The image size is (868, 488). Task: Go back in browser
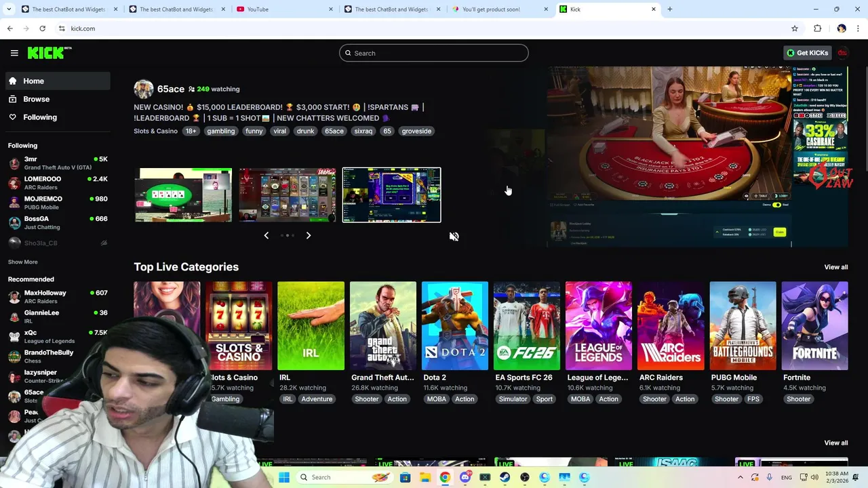(9, 28)
